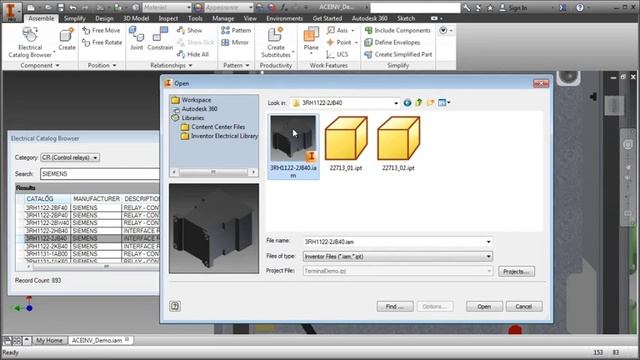Switch to the Environments ribbon tab

[284, 18]
